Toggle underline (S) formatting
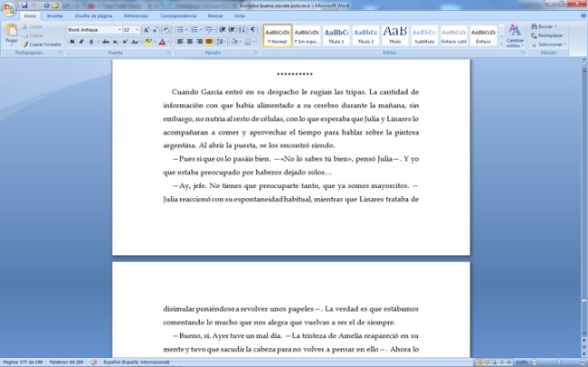 (91, 42)
